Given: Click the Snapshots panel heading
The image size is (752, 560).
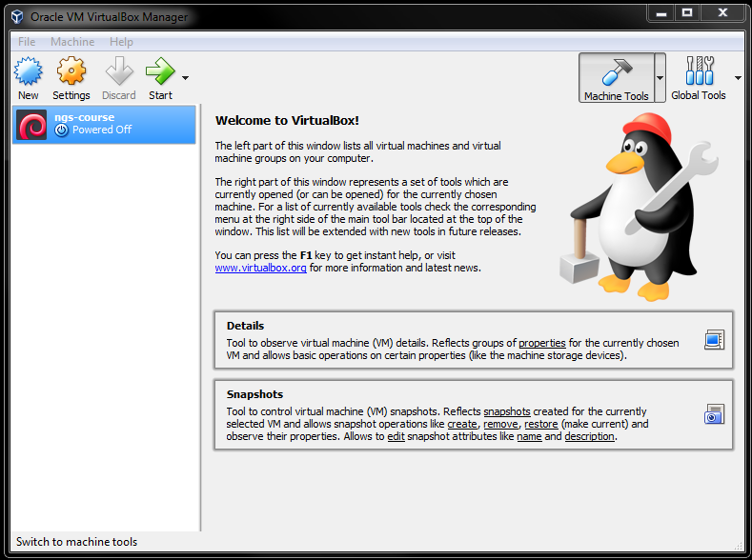Looking at the screenshot, I should pyautogui.click(x=254, y=394).
